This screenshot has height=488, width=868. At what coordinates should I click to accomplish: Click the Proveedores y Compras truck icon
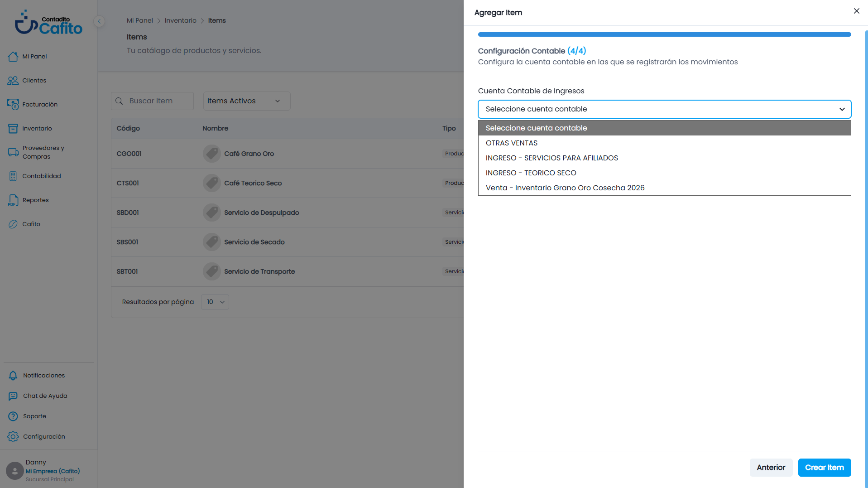pos(13,152)
